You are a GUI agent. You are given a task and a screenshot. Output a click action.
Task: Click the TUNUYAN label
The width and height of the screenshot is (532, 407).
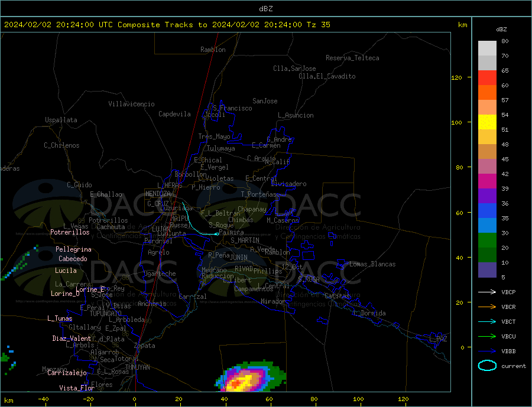pyautogui.click(x=137, y=367)
